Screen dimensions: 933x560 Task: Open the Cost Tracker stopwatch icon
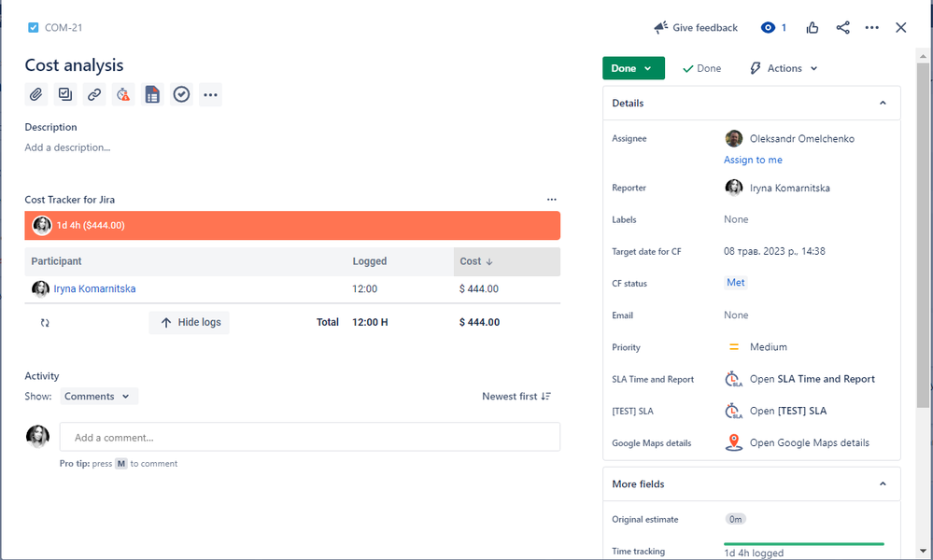[123, 94]
